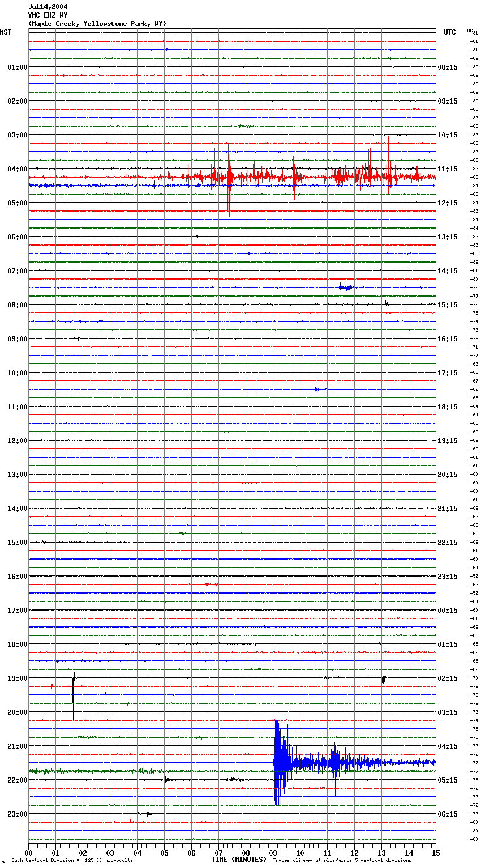Screen dimensions: 481x868
Task: Click the date label Jul14,2004
Action: [x=48, y=7]
